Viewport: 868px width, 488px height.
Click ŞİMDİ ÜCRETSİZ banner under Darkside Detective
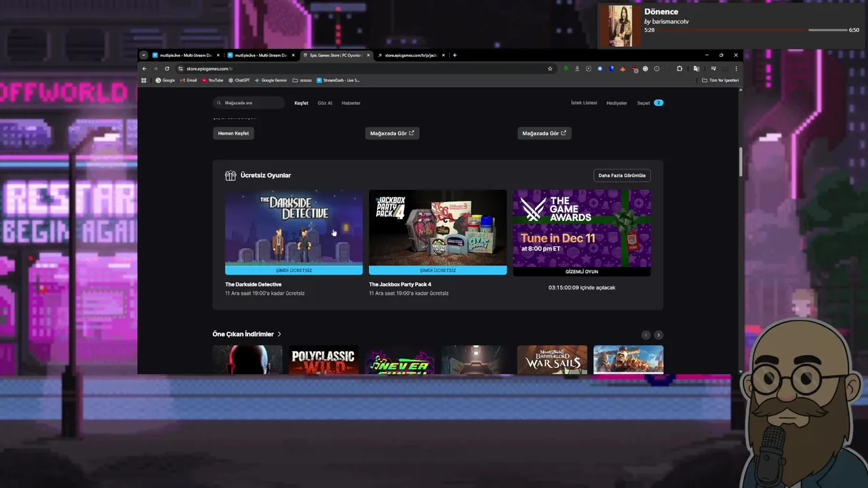(294, 270)
